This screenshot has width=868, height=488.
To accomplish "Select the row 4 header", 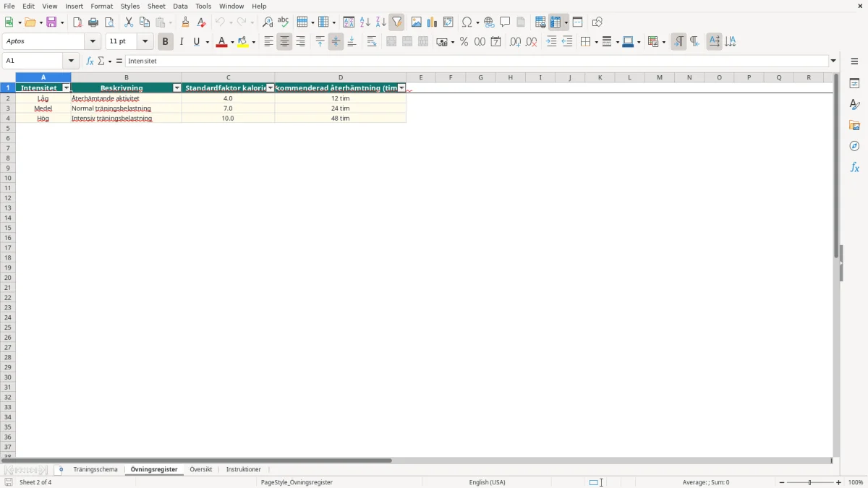I will pyautogui.click(x=8, y=119).
